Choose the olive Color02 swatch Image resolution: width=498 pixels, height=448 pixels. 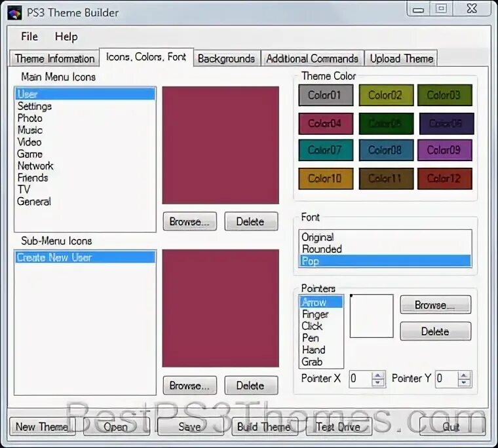[x=386, y=95]
